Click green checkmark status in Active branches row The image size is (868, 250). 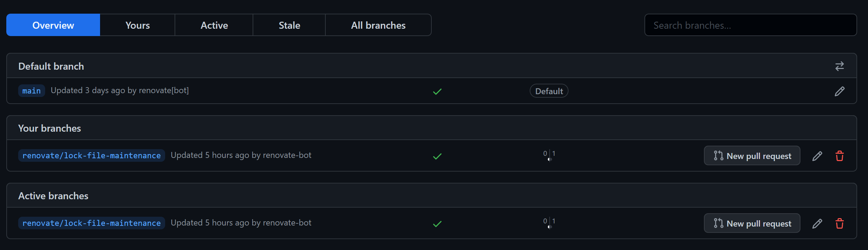pyautogui.click(x=437, y=224)
